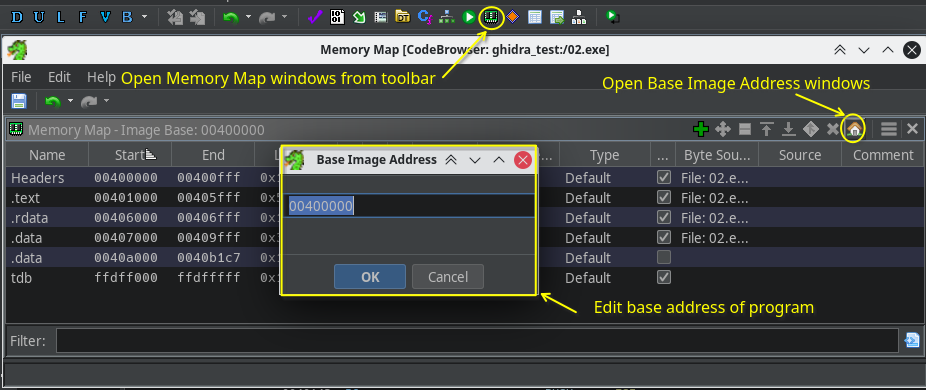
Task: Click the blue save floppy disk icon
Action: (x=19, y=101)
